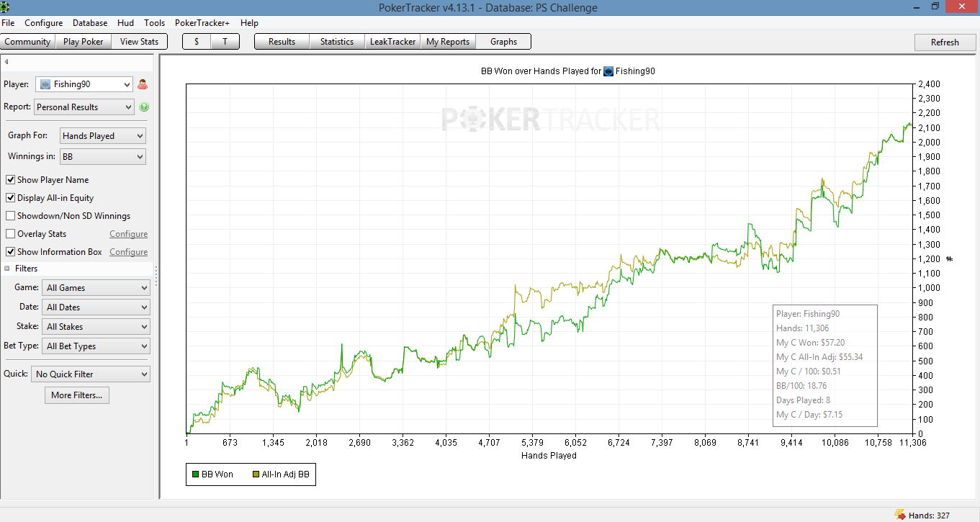980x522 pixels.
Task: Uncheck Show Information Box
Action: point(11,252)
